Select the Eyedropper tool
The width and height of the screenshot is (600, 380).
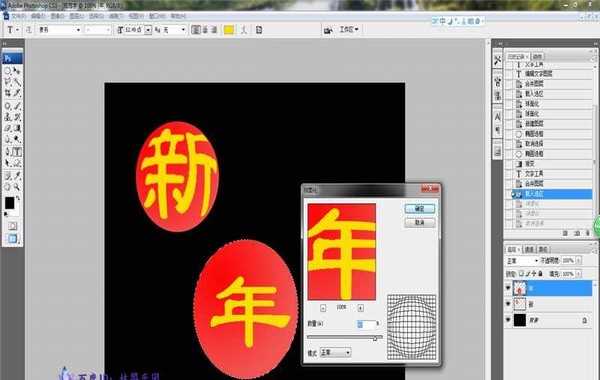point(17,176)
